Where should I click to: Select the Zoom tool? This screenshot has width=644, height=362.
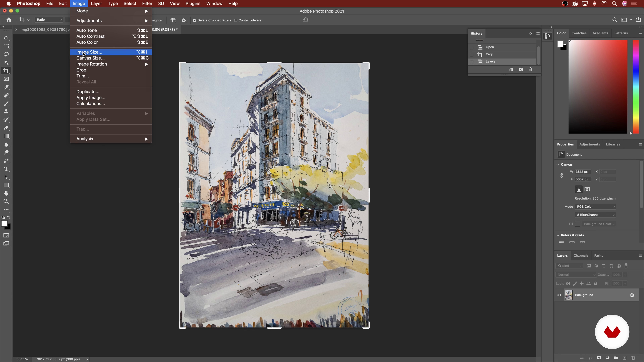click(x=6, y=202)
